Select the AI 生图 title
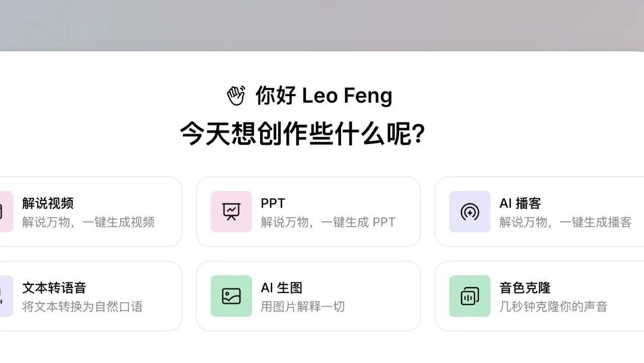 (281, 288)
